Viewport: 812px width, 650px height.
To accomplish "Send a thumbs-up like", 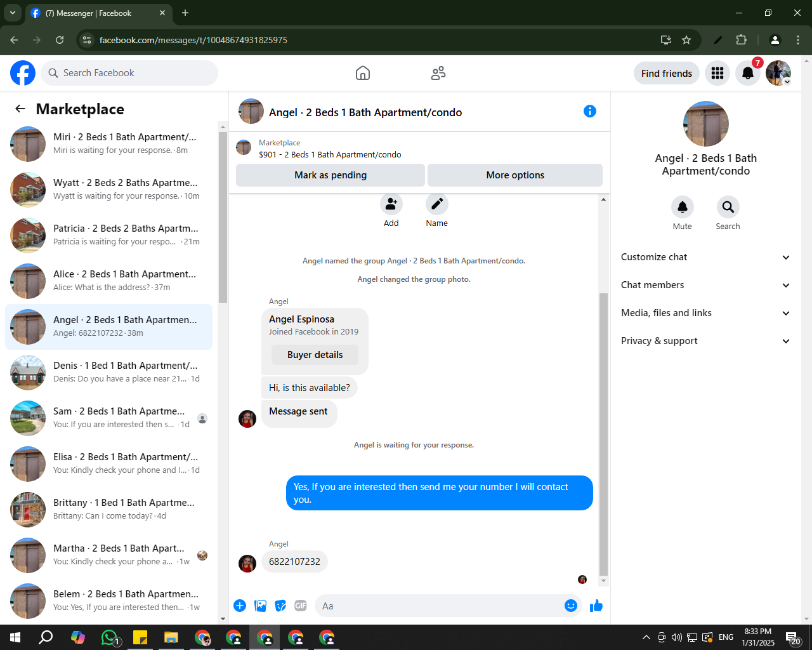I will point(596,606).
